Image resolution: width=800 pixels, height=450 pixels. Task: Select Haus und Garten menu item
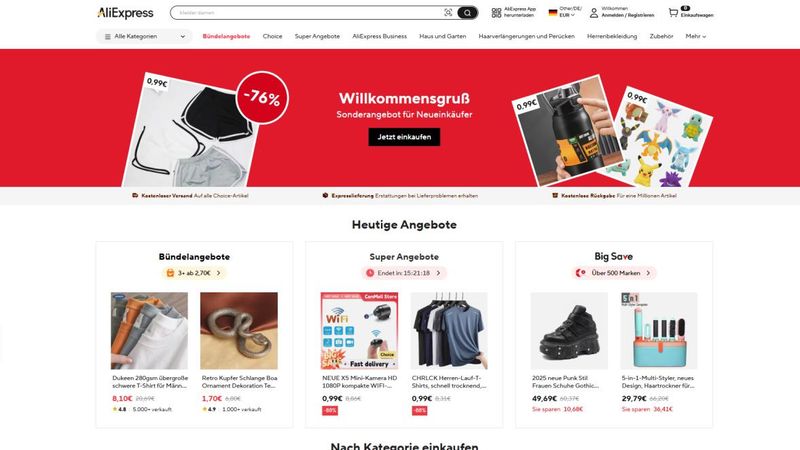point(442,37)
